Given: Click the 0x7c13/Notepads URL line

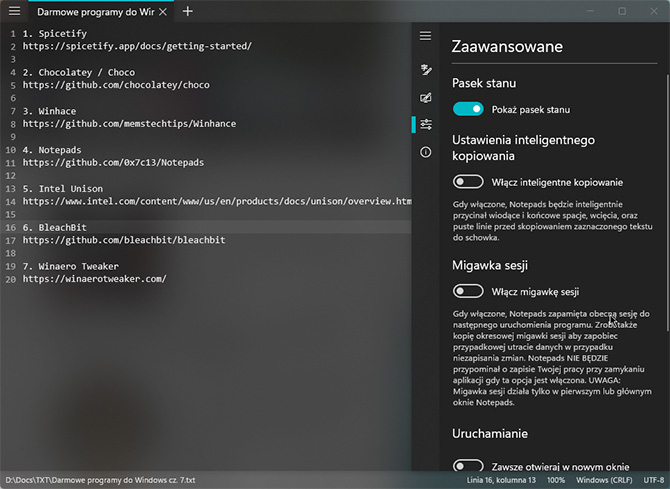Looking at the screenshot, I should coord(113,163).
